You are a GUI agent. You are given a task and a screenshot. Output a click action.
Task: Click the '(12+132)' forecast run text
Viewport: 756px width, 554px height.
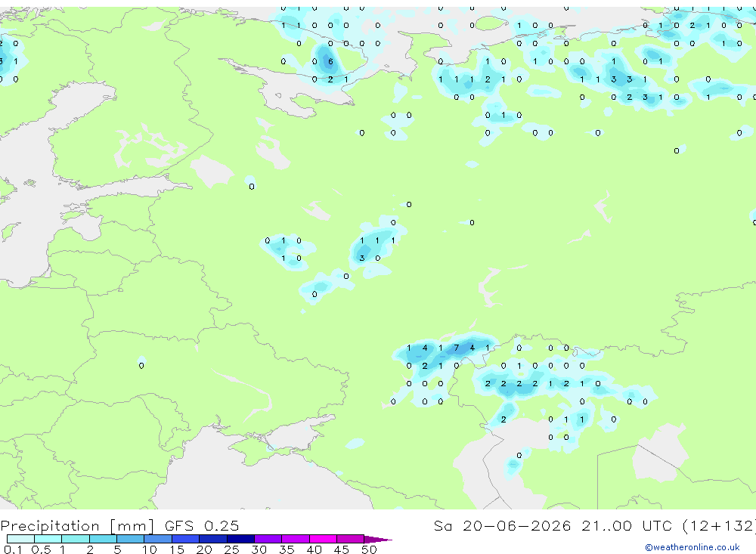click(720, 526)
